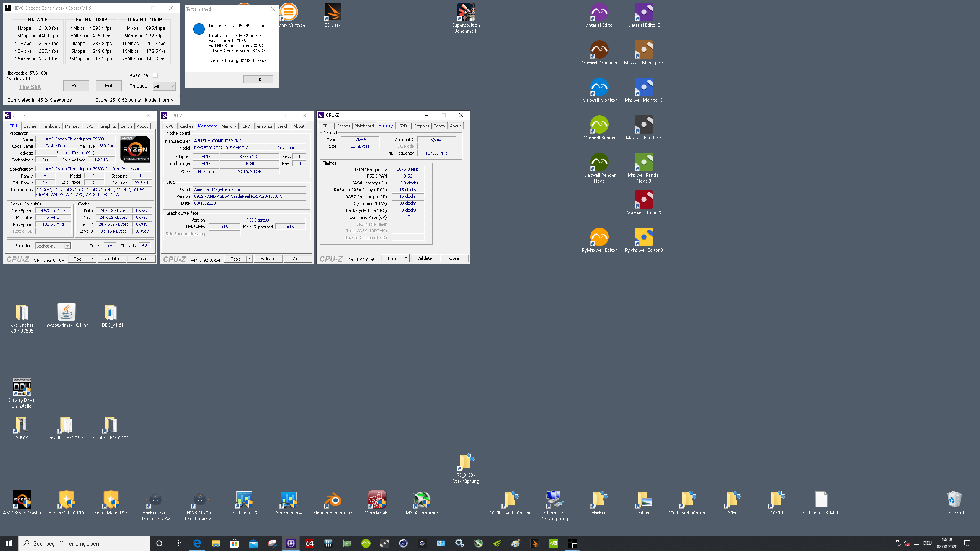Launch the Geekbench 4 shortcut

point(288,503)
